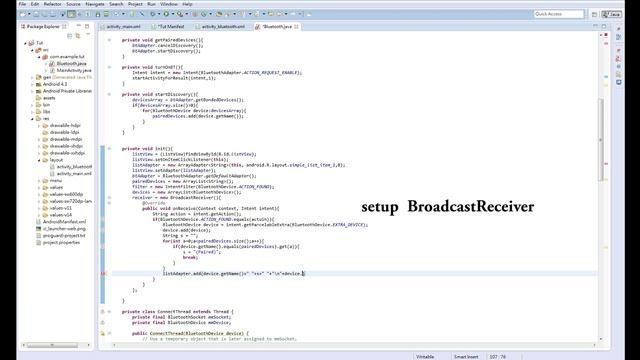Image resolution: width=640 pixels, height=360 pixels.
Task: Select MainActivity.java in the tree
Action: click(74, 71)
